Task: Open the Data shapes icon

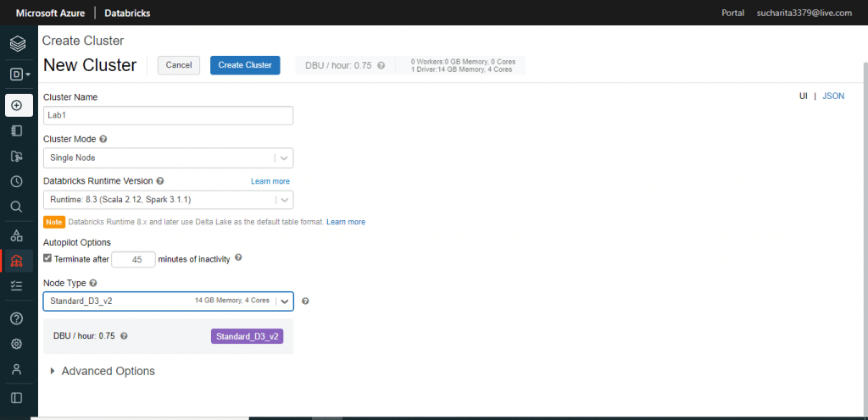Action: (17, 235)
